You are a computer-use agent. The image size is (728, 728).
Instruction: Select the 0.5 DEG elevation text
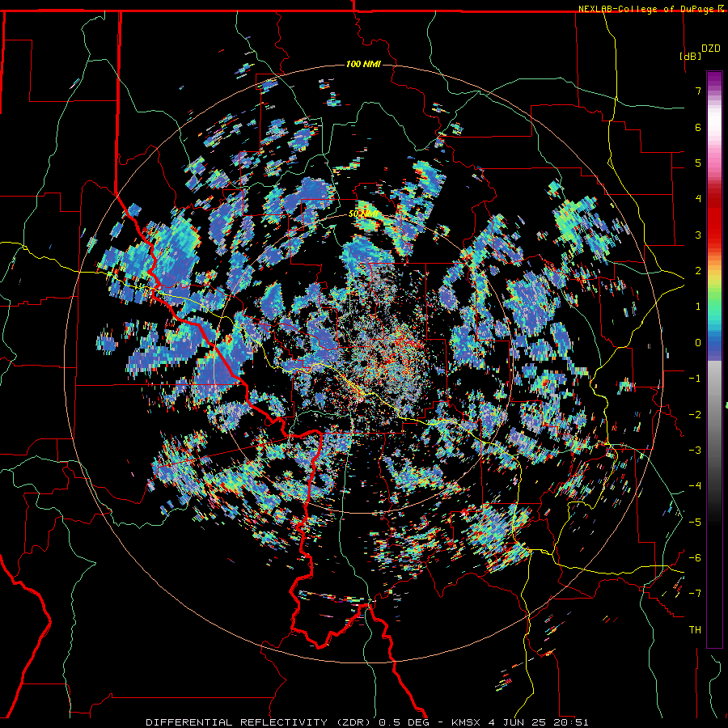click(402, 722)
